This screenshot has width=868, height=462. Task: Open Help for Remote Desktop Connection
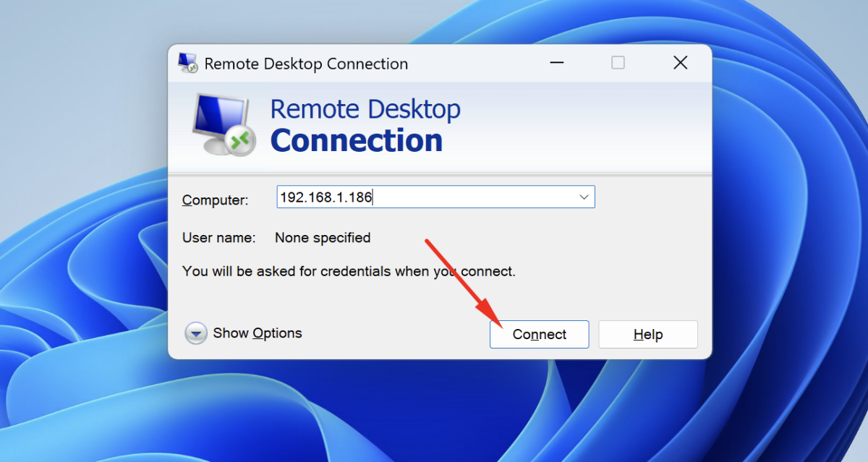[647, 335]
